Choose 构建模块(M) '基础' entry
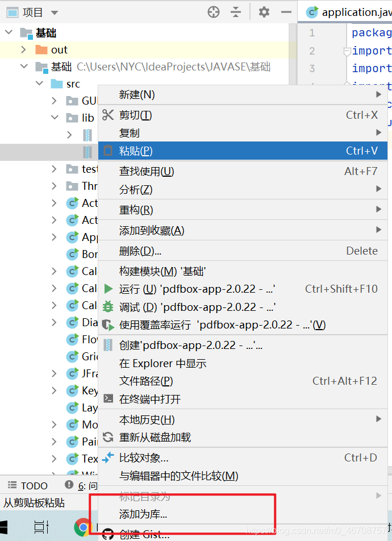The height and width of the screenshot is (541, 392). [x=243, y=271]
